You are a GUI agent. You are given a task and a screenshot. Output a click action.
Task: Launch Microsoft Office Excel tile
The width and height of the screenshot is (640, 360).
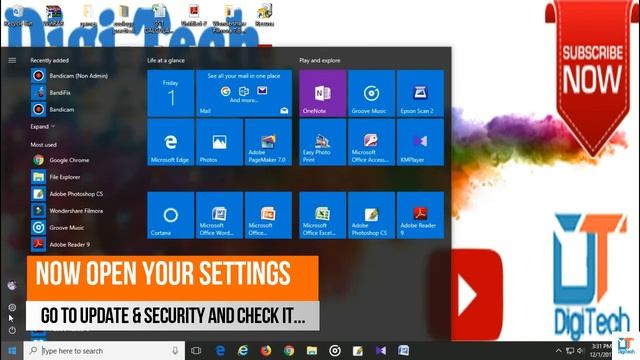coord(322,215)
